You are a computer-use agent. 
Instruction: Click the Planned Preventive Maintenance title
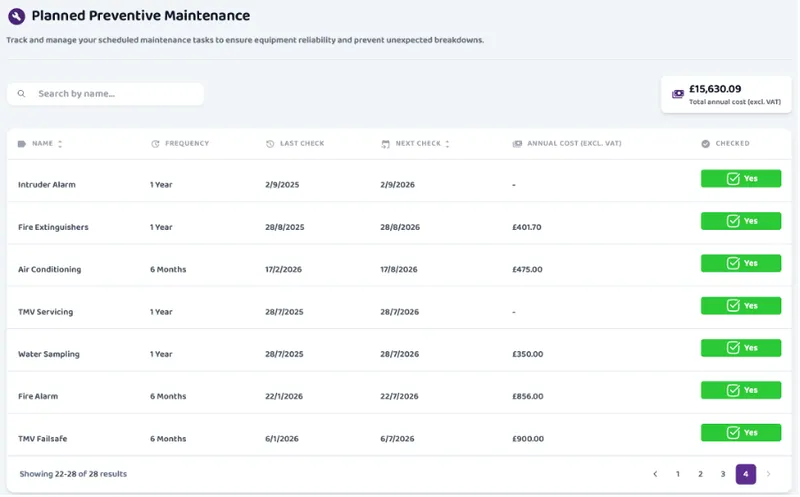click(141, 16)
